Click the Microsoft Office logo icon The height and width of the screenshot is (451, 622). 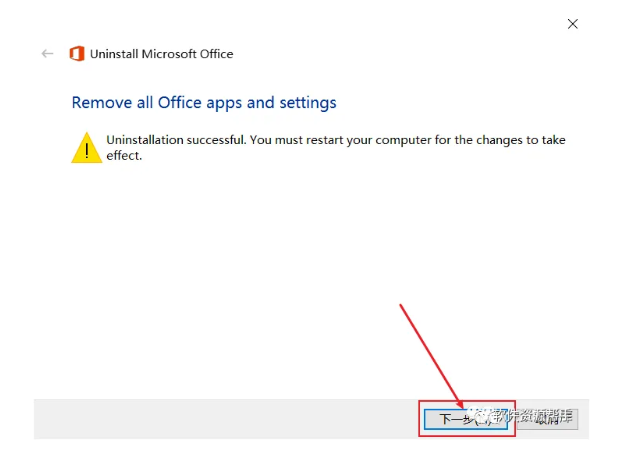(x=77, y=54)
